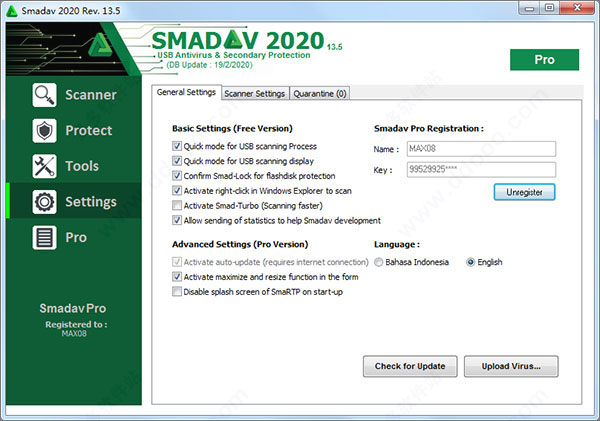The height and width of the screenshot is (421, 600).
Task: Go to Protect section label
Action: click(x=89, y=131)
